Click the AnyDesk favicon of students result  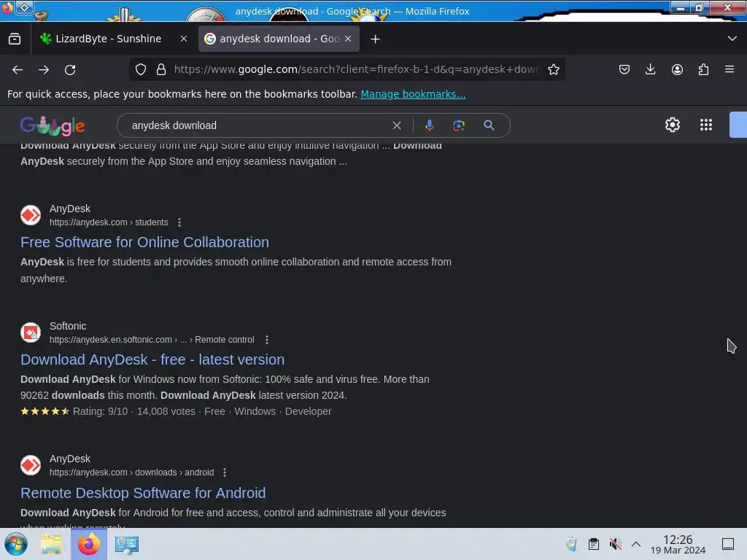pos(31,215)
